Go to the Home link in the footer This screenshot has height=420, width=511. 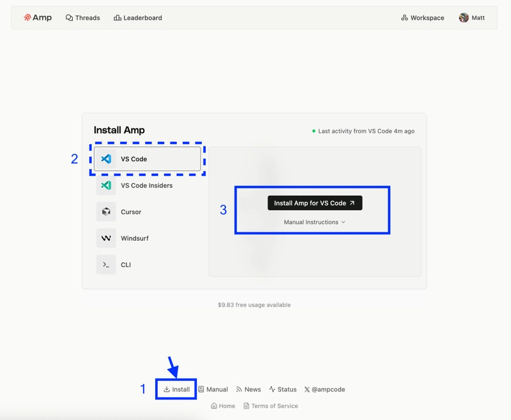(223, 406)
